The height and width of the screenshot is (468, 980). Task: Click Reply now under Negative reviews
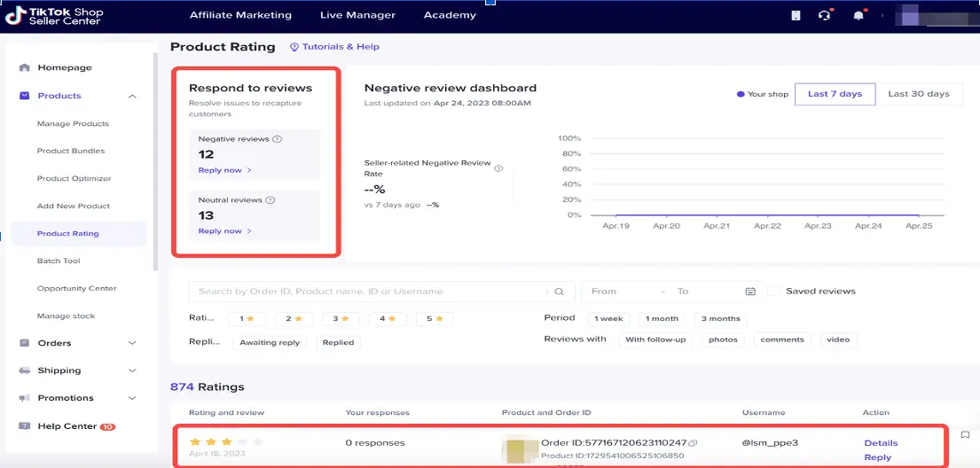(x=225, y=170)
